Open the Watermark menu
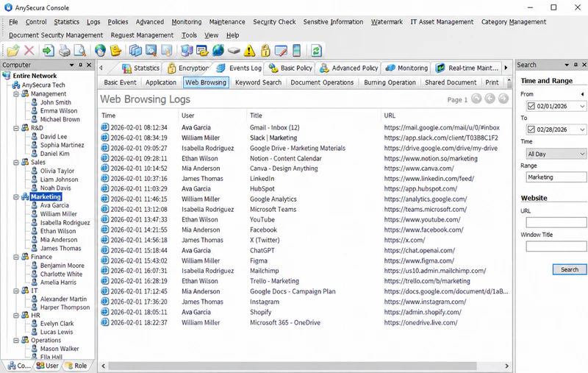The width and height of the screenshot is (588, 373). click(x=387, y=22)
